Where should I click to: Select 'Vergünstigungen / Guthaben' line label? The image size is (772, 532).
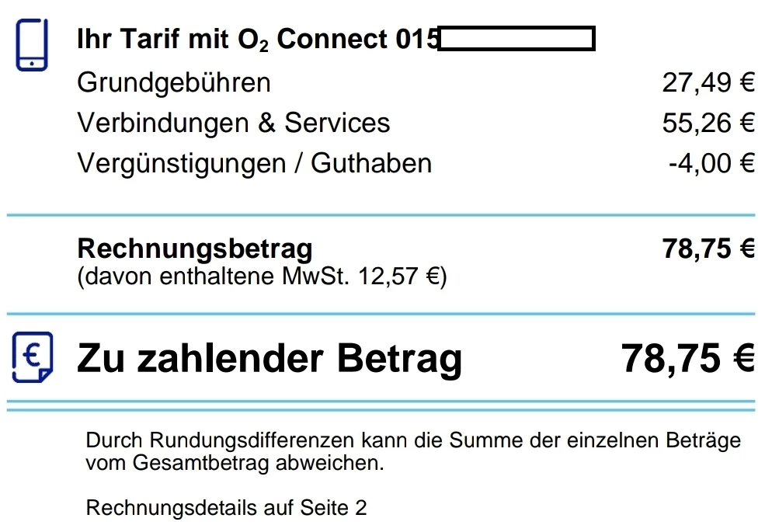(255, 163)
